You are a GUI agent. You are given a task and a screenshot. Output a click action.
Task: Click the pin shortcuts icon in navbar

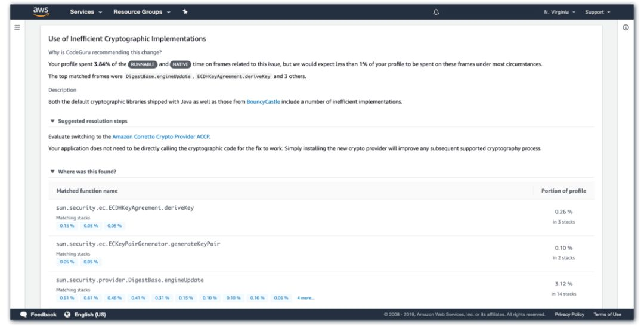[x=185, y=11]
